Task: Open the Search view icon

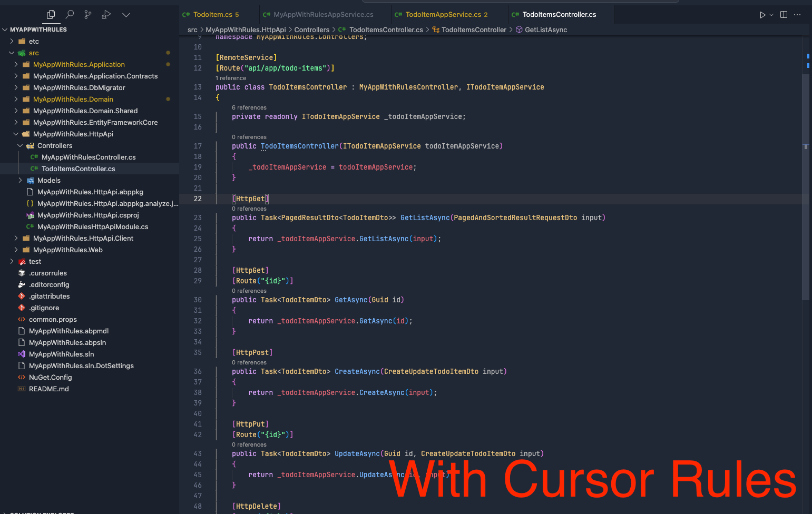Action: [x=70, y=15]
